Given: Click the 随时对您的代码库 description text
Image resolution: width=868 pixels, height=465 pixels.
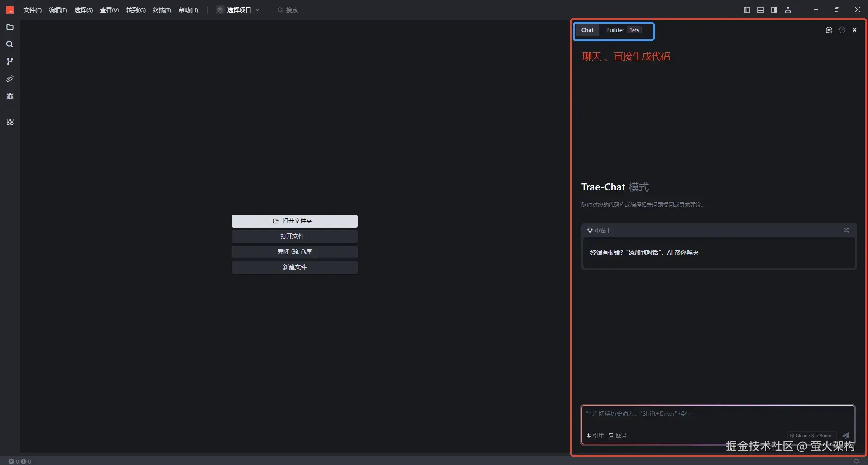Looking at the screenshot, I should tap(642, 205).
